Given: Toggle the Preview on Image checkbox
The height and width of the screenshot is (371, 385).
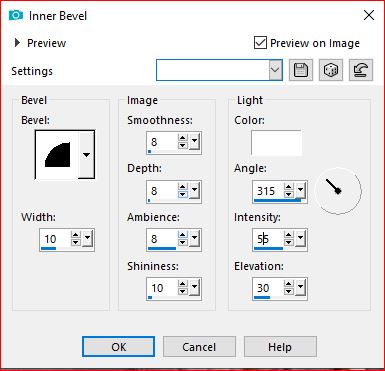Looking at the screenshot, I should pos(260,43).
